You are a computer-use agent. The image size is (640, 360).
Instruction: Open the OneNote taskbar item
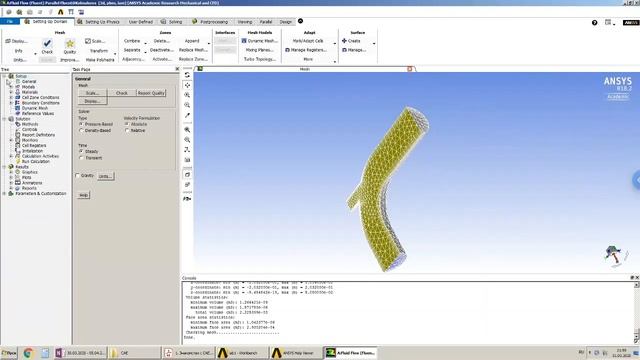tap(80, 353)
